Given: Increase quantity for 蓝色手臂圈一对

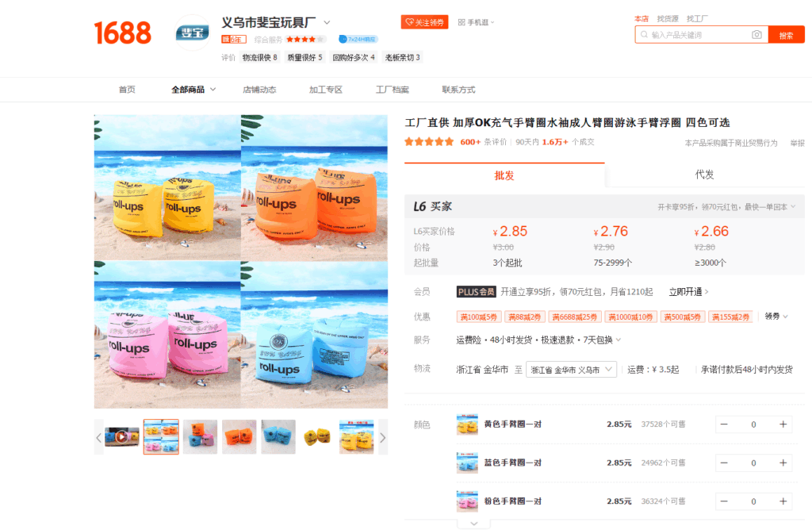Looking at the screenshot, I should tap(783, 463).
